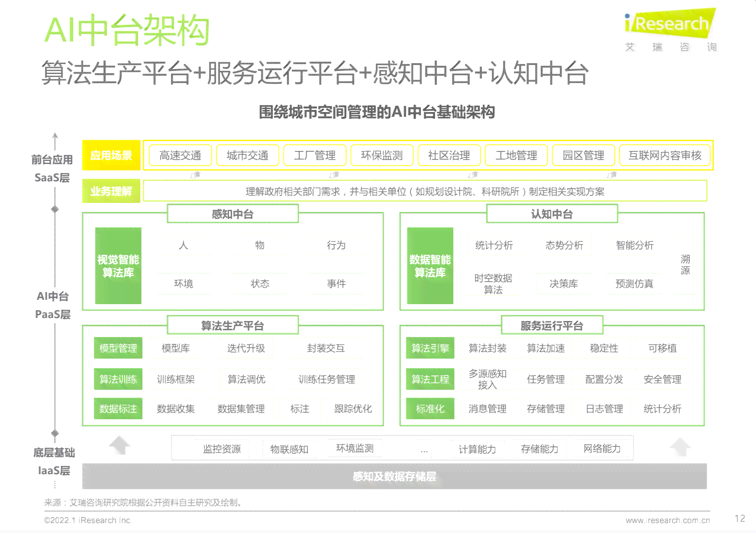Click the 消息管理 cell
Image resolution: width=756 pixels, height=533 pixels.
[x=488, y=409]
